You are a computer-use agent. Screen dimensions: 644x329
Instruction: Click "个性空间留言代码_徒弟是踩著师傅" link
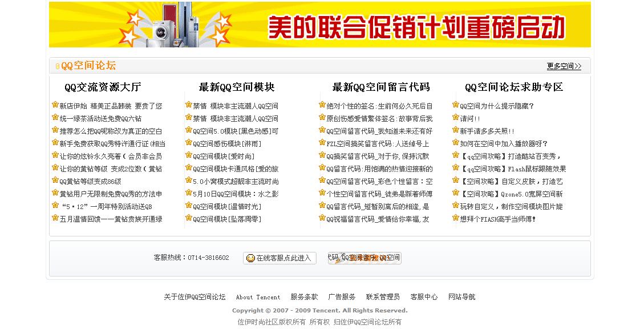[379, 194]
